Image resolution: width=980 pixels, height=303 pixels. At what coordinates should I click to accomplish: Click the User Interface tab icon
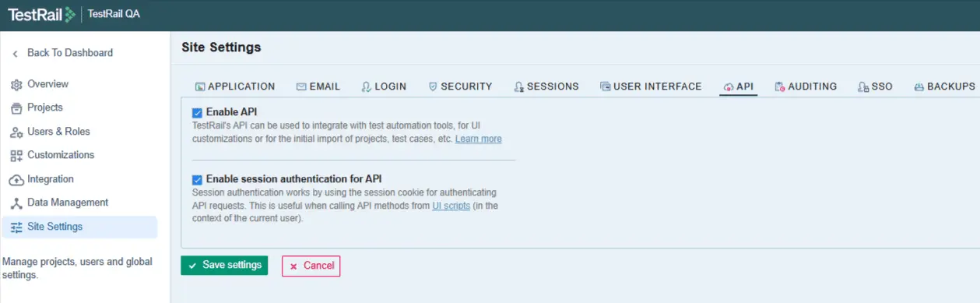[605, 87]
